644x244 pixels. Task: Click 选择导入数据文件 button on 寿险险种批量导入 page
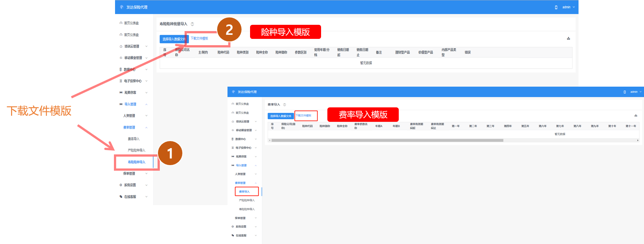174,39
